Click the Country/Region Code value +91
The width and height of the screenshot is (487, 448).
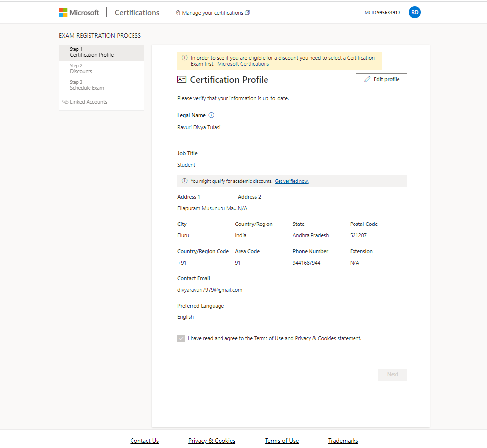[182, 263]
